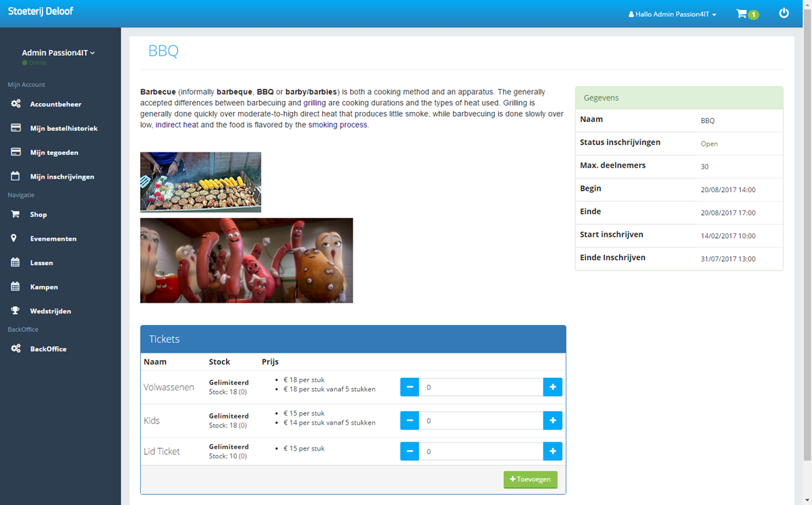Follow the 'smoking process' link
Screen dimensions: 812x505
click(338, 125)
